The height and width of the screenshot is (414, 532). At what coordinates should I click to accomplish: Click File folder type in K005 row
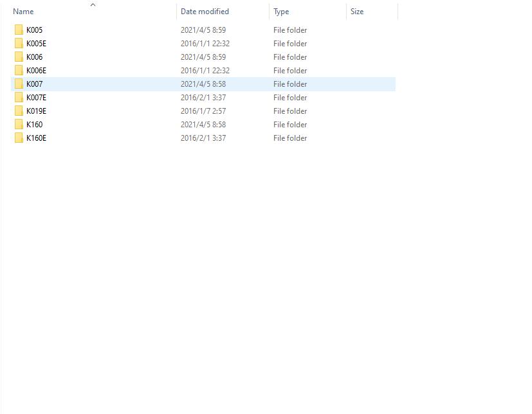(290, 30)
